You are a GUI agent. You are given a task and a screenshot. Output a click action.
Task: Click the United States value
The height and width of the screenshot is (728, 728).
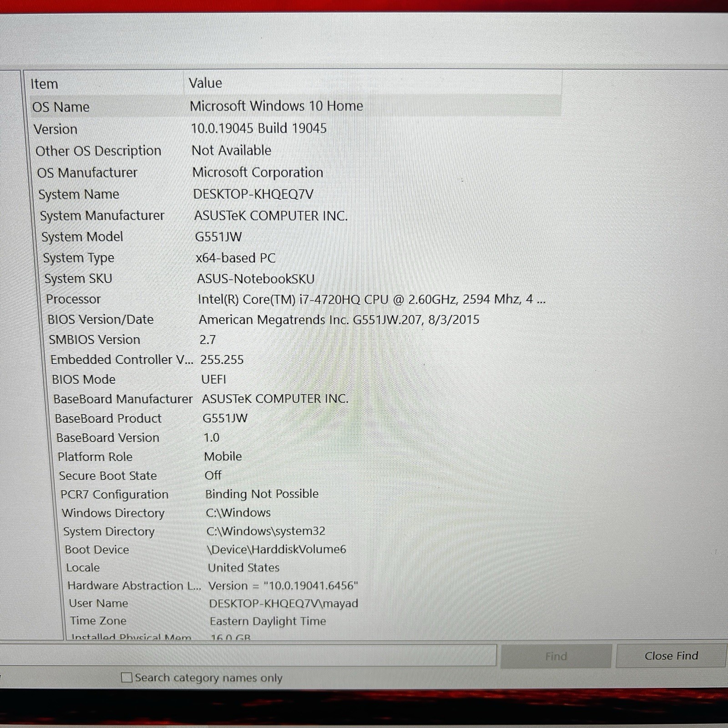[244, 568]
